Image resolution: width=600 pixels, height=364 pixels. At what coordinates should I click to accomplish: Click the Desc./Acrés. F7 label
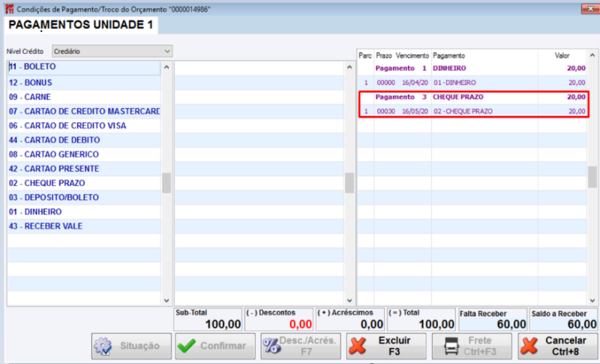[307, 346]
